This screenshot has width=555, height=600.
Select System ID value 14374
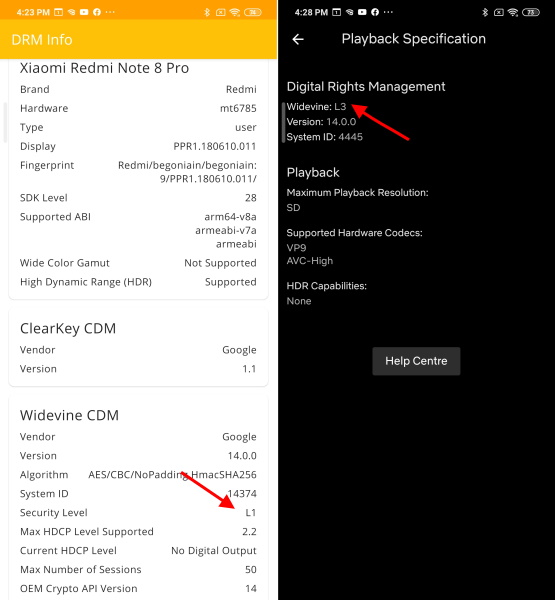(x=242, y=494)
